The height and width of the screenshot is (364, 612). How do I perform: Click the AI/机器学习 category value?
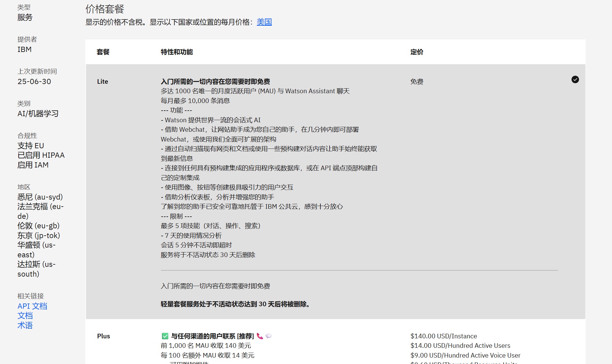point(38,114)
